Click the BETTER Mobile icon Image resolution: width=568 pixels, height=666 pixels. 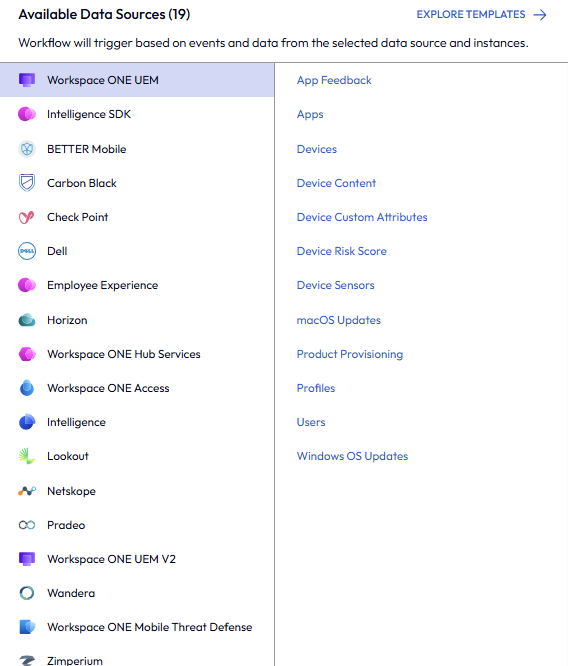27,149
